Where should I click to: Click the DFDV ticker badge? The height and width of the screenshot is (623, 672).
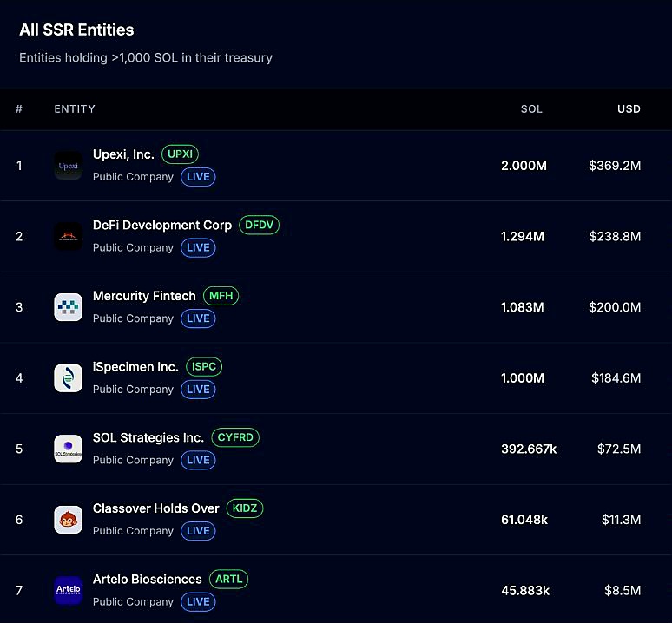[x=259, y=225]
